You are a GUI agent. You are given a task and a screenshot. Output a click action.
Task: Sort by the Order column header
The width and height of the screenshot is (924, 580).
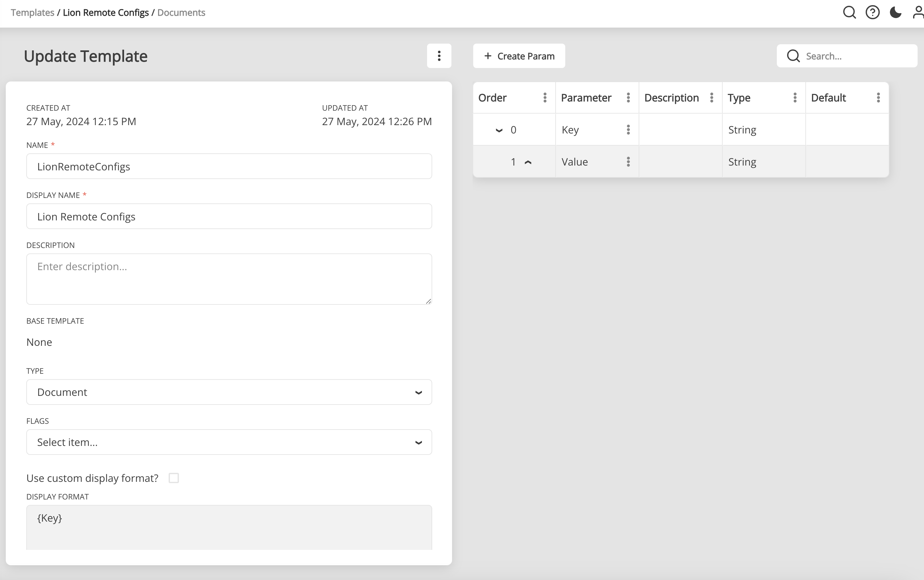pyautogui.click(x=492, y=98)
